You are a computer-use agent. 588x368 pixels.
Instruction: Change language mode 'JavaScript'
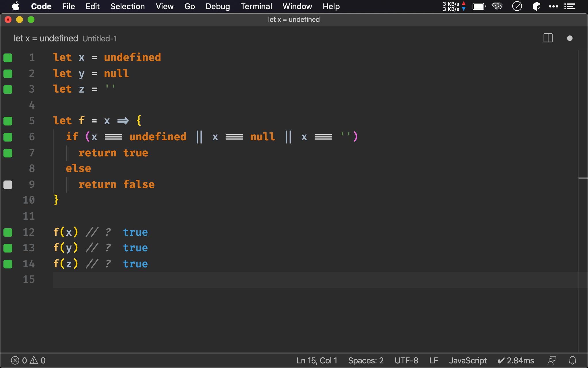(468, 361)
